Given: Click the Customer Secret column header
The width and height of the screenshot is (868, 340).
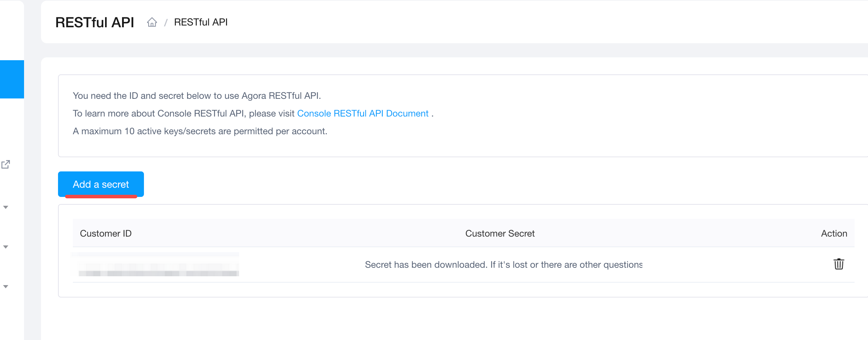Looking at the screenshot, I should point(500,233).
